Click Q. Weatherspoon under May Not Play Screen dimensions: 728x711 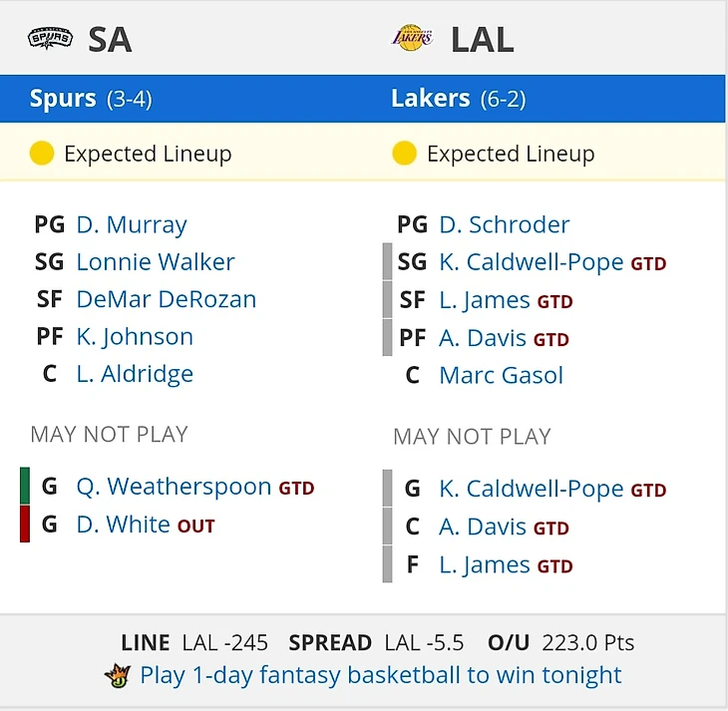(x=174, y=487)
